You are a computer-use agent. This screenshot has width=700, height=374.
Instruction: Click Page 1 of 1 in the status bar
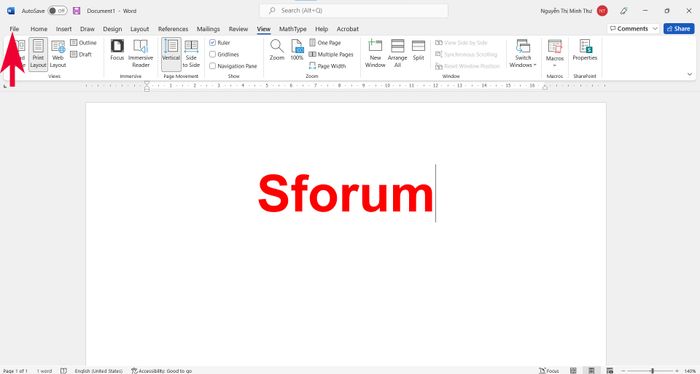pos(16,371)
